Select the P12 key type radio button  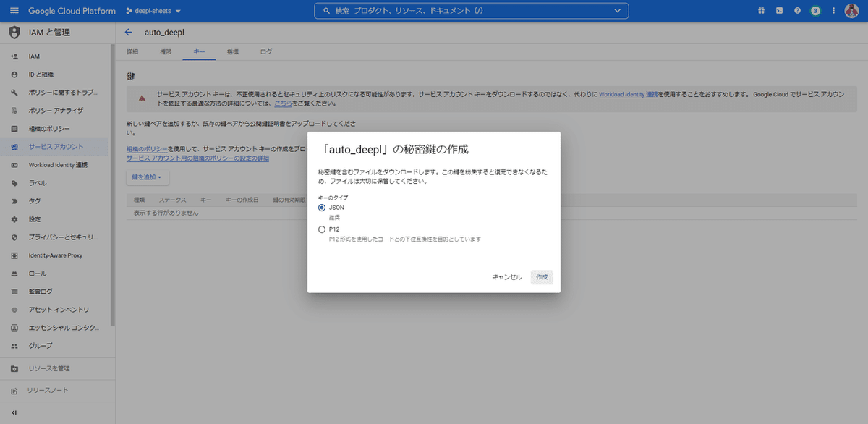(322, 229)
